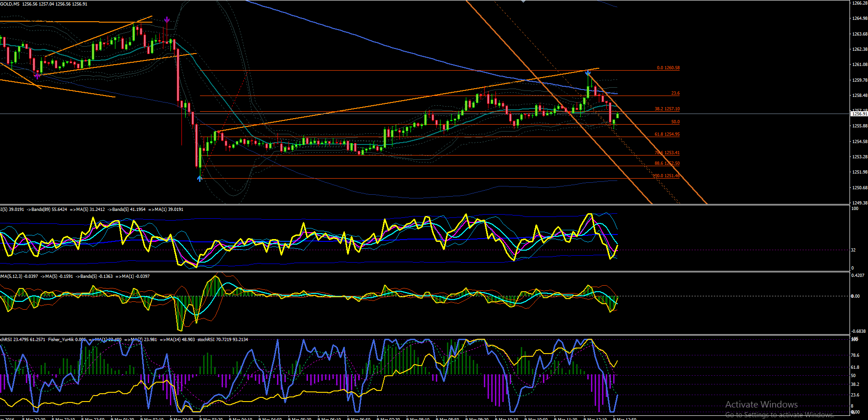Click the oscillator scale value 0.4207
The image size is (868, 420).
coord(858,276)
